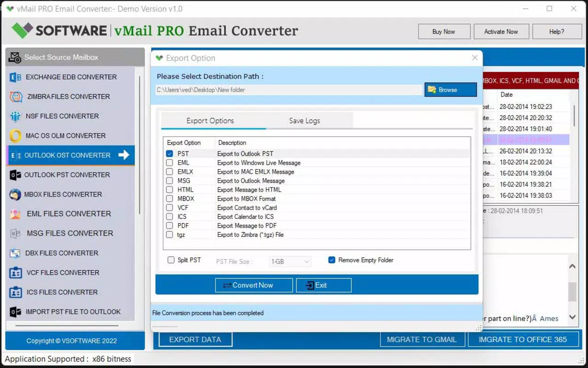Select the row dated 18-02-2014 22:00:24
The width and height of the screenshot is (588, 368).
(525, 162)
